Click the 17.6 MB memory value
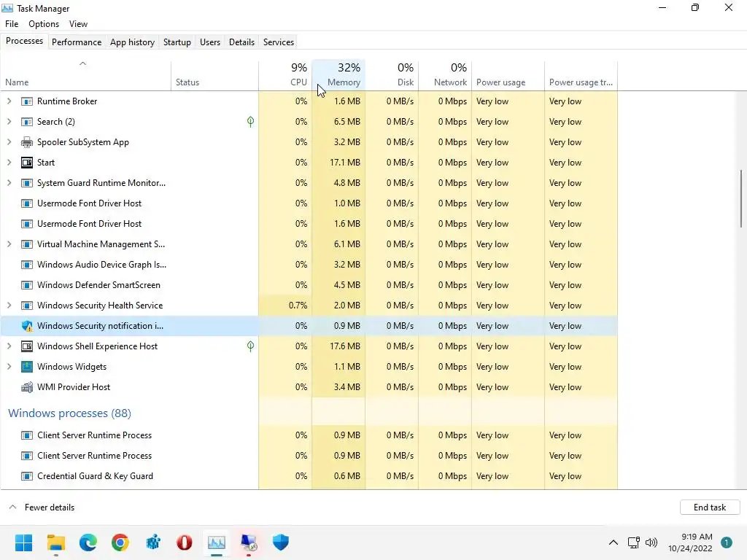 point(345,346)
